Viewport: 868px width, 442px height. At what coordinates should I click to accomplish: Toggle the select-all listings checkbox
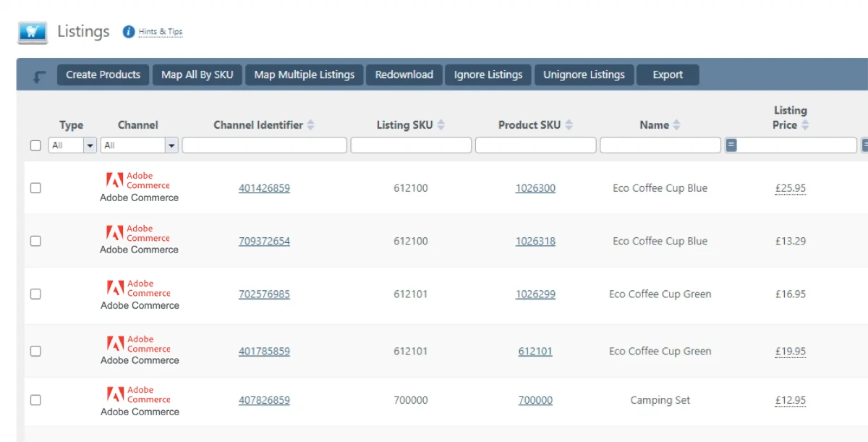coord(35,145)
